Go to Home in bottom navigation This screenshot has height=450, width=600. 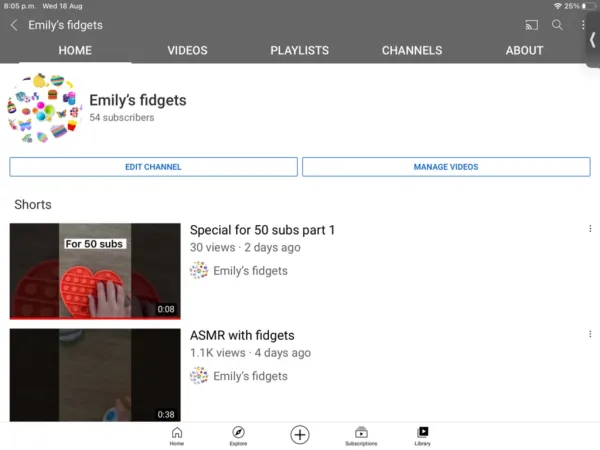click(x=177, y=435)
